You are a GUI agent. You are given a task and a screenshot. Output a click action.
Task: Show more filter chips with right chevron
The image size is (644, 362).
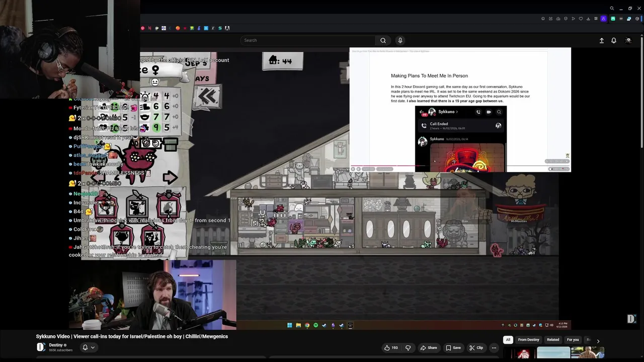(x=598, y=340)
